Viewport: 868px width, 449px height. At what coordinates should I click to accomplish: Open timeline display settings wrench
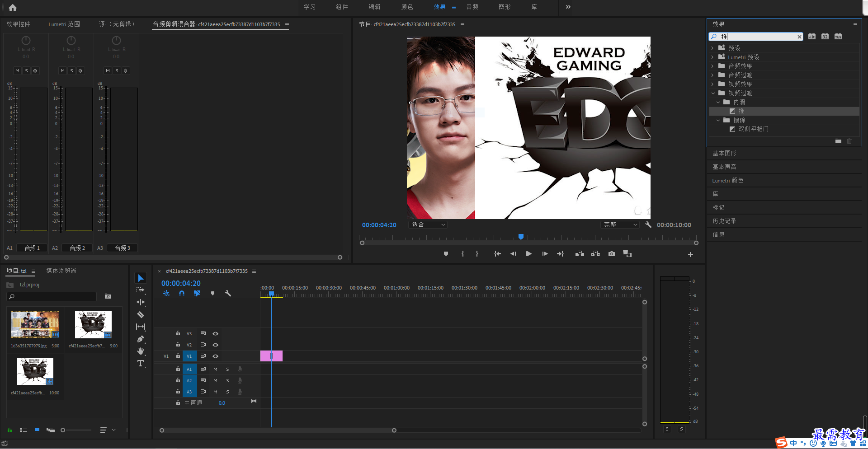click(x=228, y=293)
